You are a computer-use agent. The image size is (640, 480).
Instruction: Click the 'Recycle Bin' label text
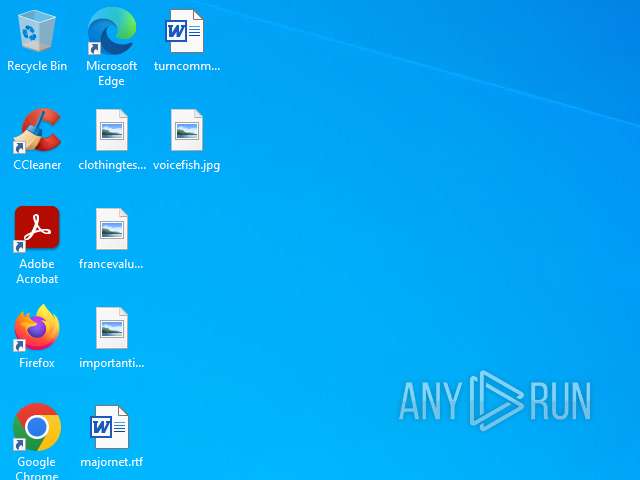tap(37, 66)
